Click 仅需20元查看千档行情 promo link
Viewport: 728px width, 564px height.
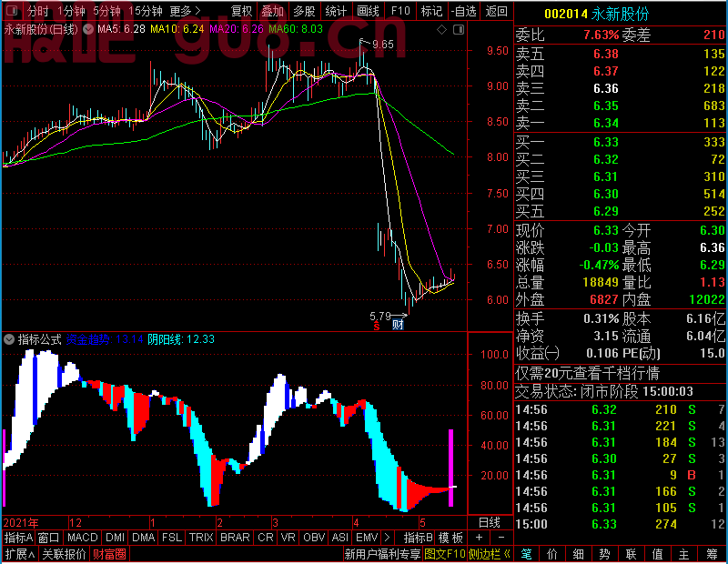[587, 374]
